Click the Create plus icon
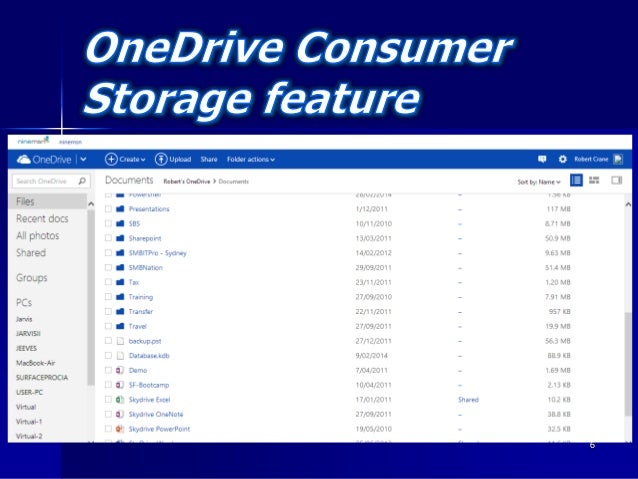 111,160
